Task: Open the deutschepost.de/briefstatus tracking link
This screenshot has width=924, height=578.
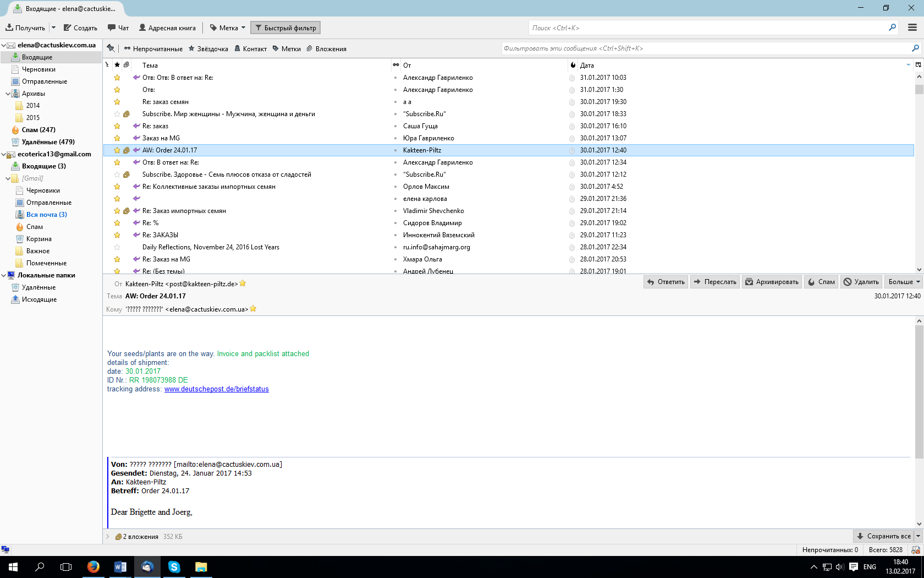Action: (217, 389)
